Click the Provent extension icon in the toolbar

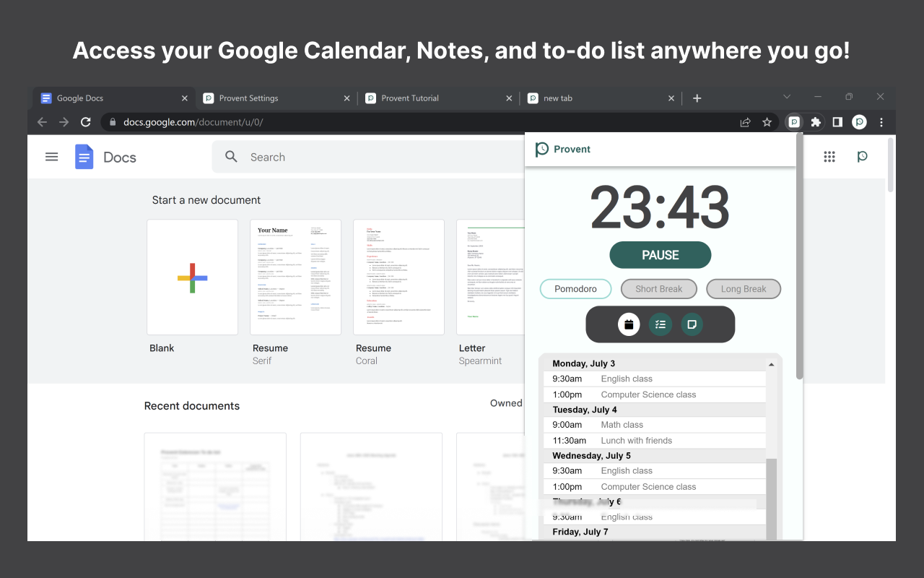(x=794, y=122)
